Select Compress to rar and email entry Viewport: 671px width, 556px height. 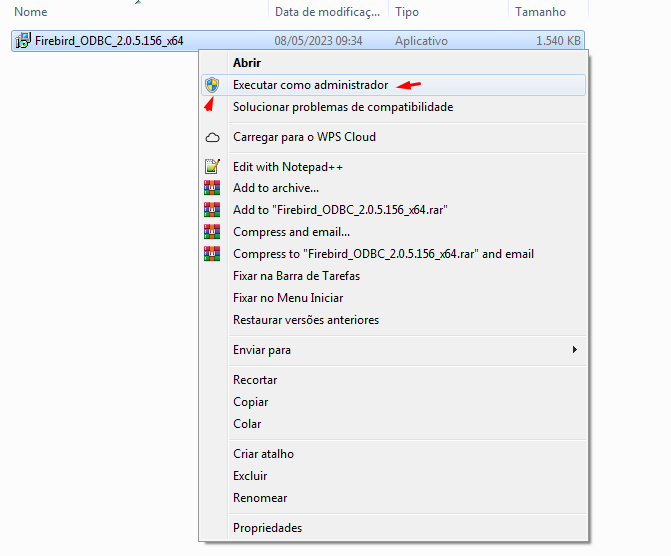393,254
